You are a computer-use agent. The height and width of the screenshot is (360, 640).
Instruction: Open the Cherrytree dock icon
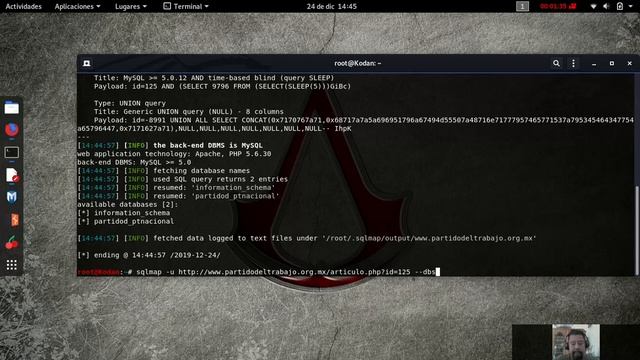pyautogui.click(x=11, y=243)
